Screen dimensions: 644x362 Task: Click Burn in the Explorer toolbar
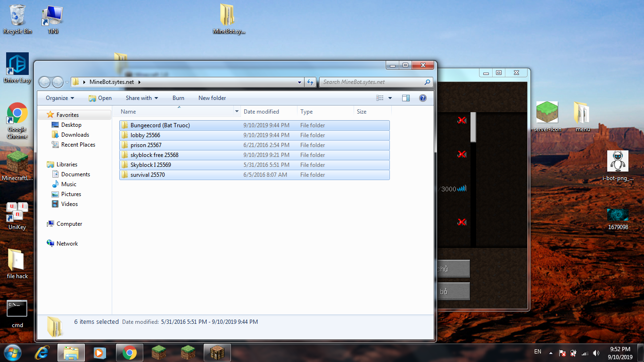[178, 98]
